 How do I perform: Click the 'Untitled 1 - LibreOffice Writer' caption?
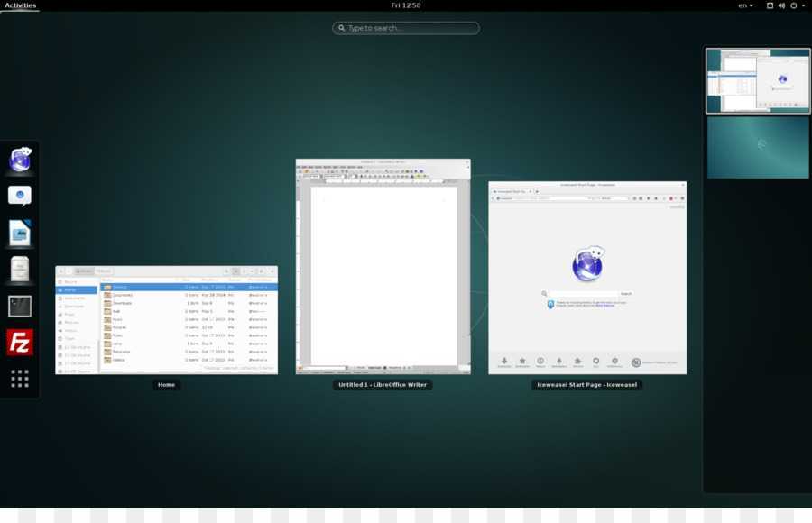(x=383, y=385)
